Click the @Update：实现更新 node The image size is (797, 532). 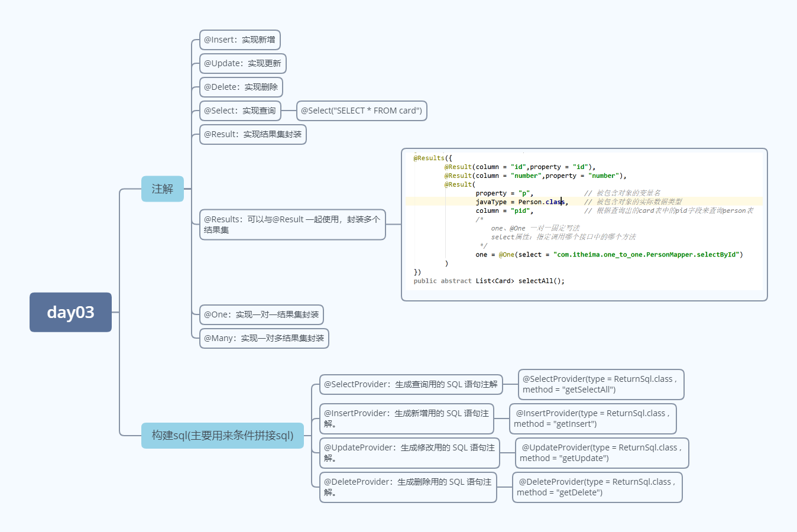click(242, 63)
